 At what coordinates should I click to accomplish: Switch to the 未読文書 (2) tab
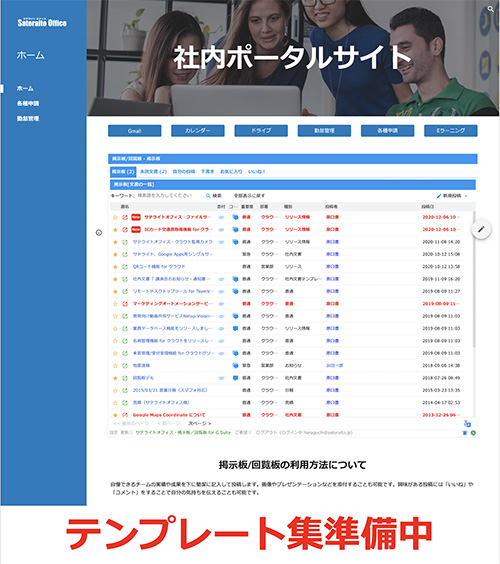[x=154, y=172]
